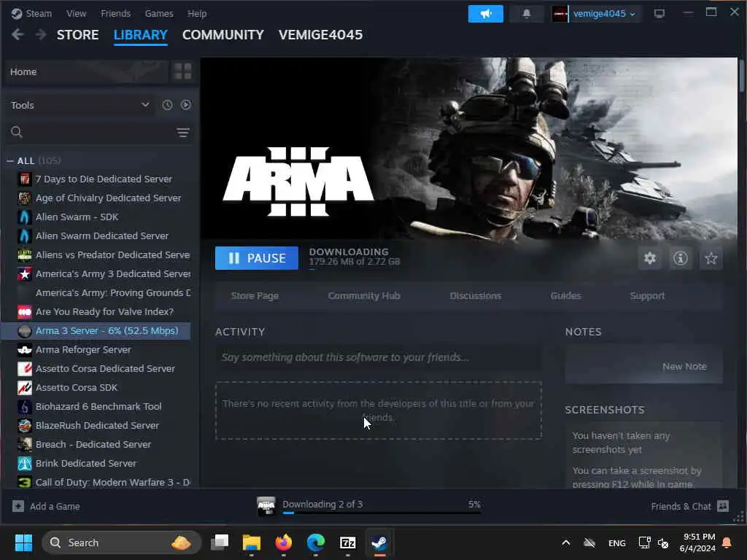This screenshot has width=747, height=560.
Task: Select Alien Swarm Dedicated Server entry
Action: [96, 236]
